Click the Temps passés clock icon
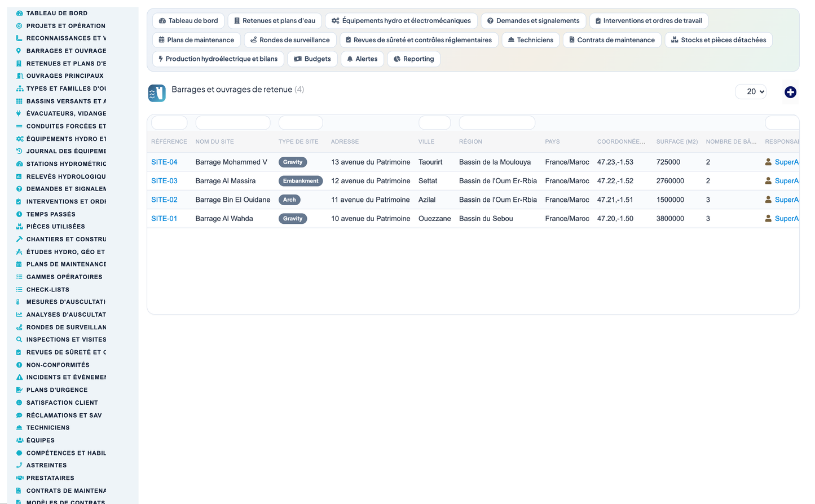Image resolution: width=815 pixels, height=504 pixels. (x=19, y=214)
